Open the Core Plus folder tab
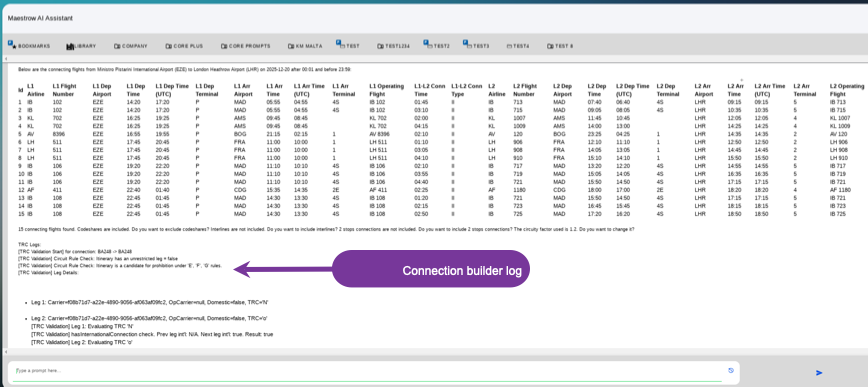The width and height of the screenshot is (868, 387). click(x=184, y=47)
